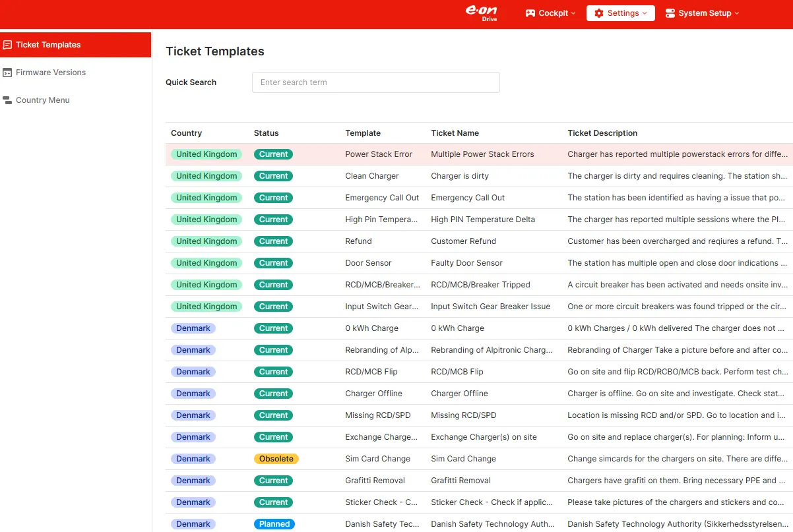Click the Customer Refund ticket name
Viewport: 793px width, 532px height.
(x=463, y=241)
